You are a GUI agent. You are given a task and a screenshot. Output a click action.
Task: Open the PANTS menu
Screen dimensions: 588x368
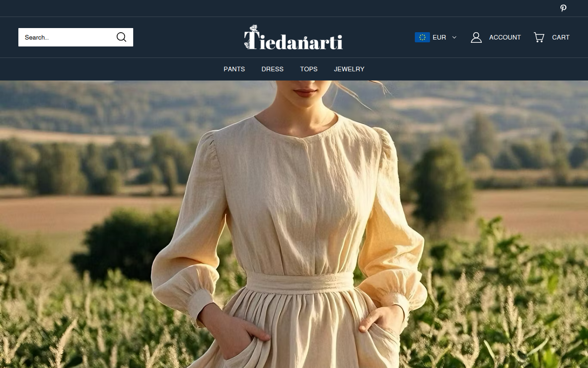click(234, 69)
